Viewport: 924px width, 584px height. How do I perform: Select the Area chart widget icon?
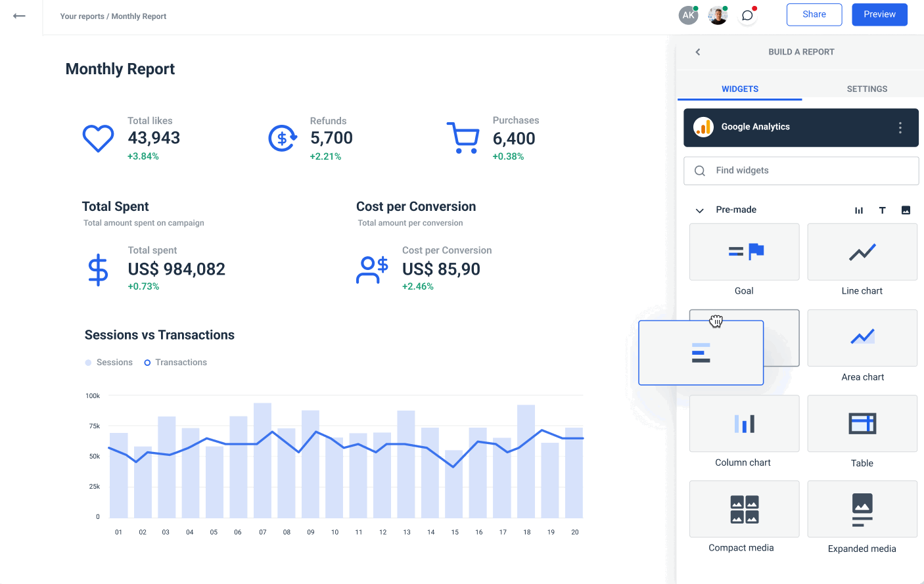(862, 338)
